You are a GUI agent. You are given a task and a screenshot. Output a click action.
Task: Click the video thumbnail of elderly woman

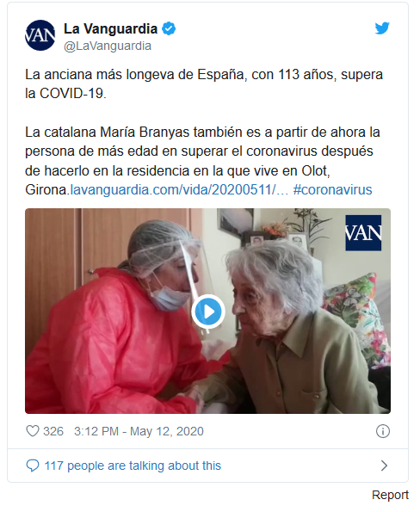click(207, 311)
